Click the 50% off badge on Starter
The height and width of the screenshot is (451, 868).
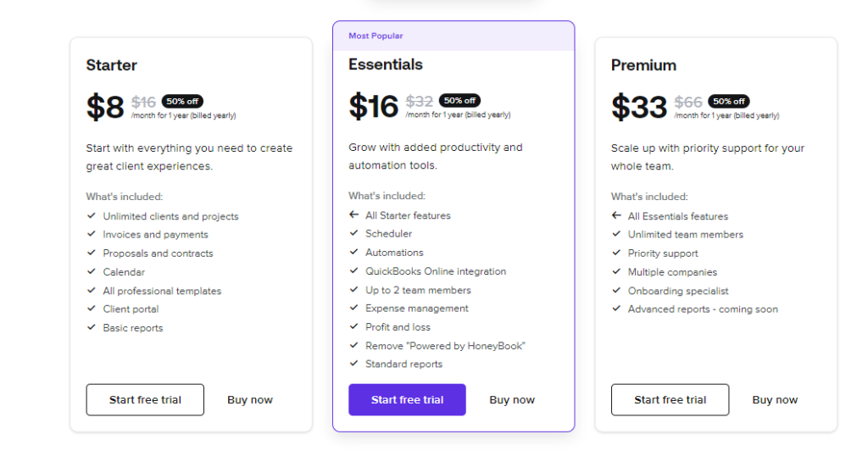(x=182, y=101)
